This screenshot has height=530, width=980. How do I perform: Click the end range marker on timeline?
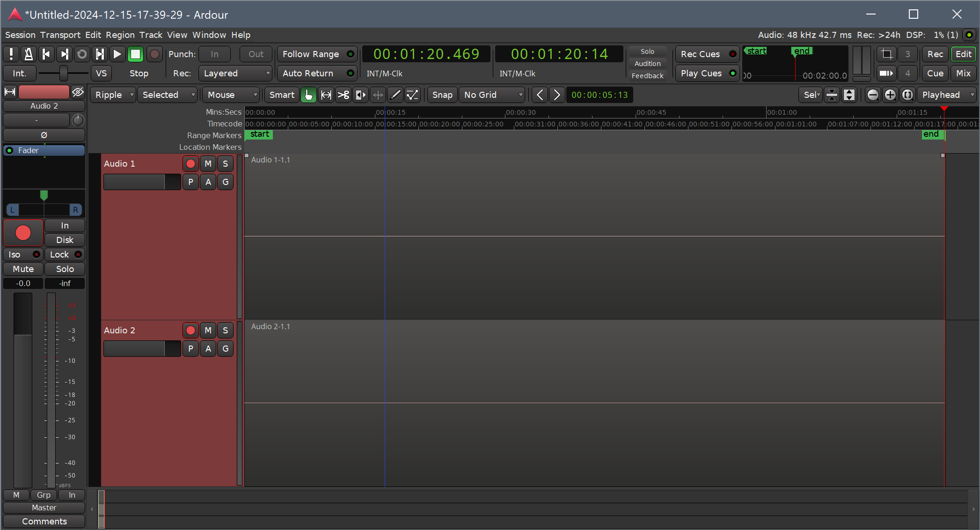(x=931, y=135)
